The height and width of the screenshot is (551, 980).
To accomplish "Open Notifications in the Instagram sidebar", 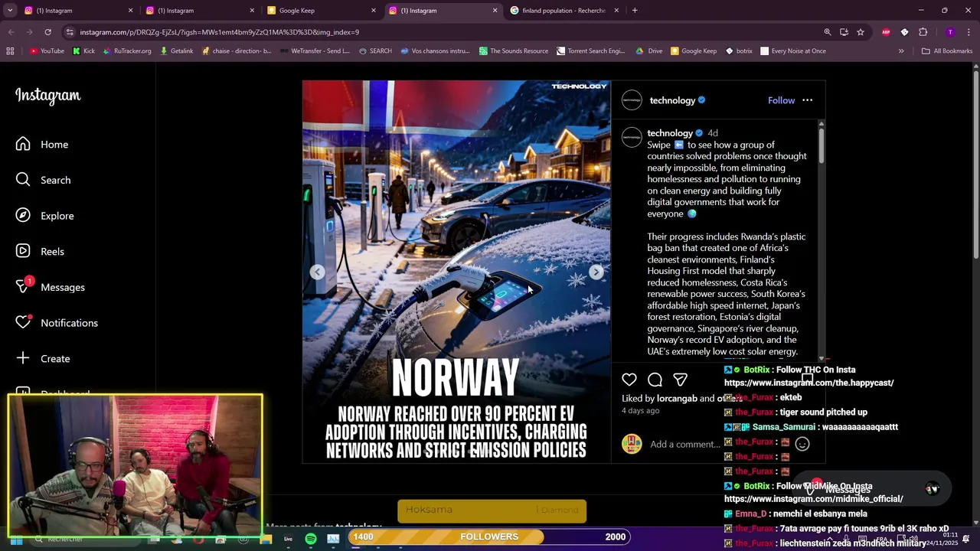I will tap(57, 323).
